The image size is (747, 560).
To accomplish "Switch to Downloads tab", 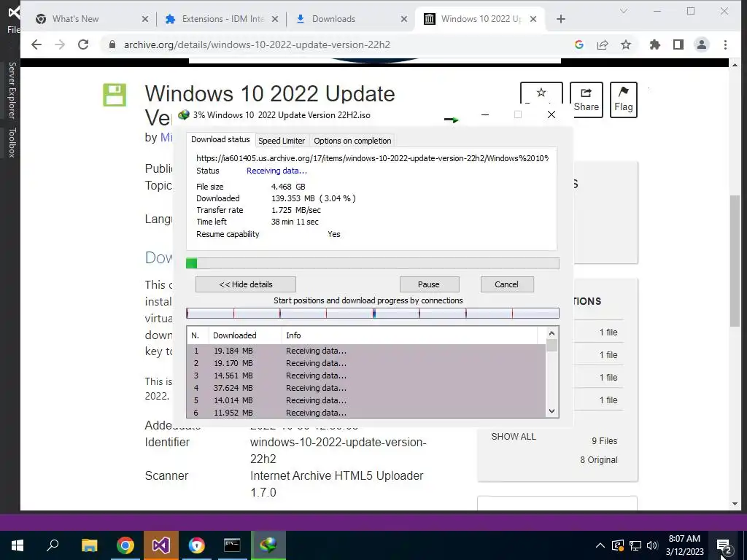I will pos(350,19).
